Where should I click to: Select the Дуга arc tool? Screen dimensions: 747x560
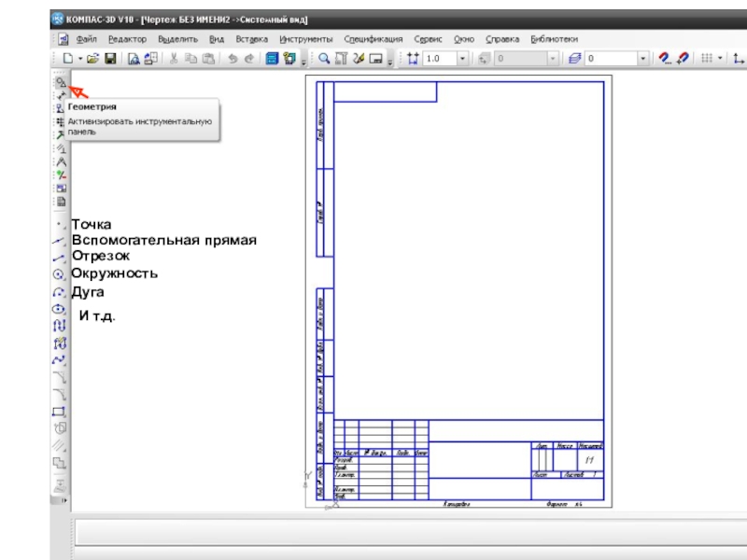click(59, 291)
